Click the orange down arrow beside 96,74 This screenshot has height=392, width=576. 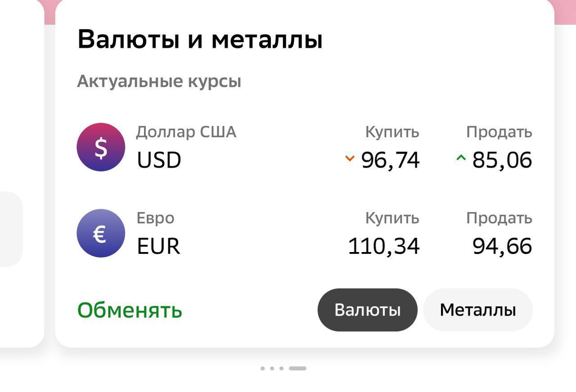(x=350, y=158)
